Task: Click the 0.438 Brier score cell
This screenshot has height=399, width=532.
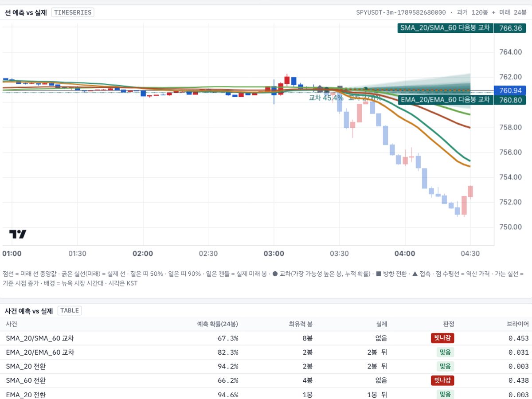Action: [519, 380]
